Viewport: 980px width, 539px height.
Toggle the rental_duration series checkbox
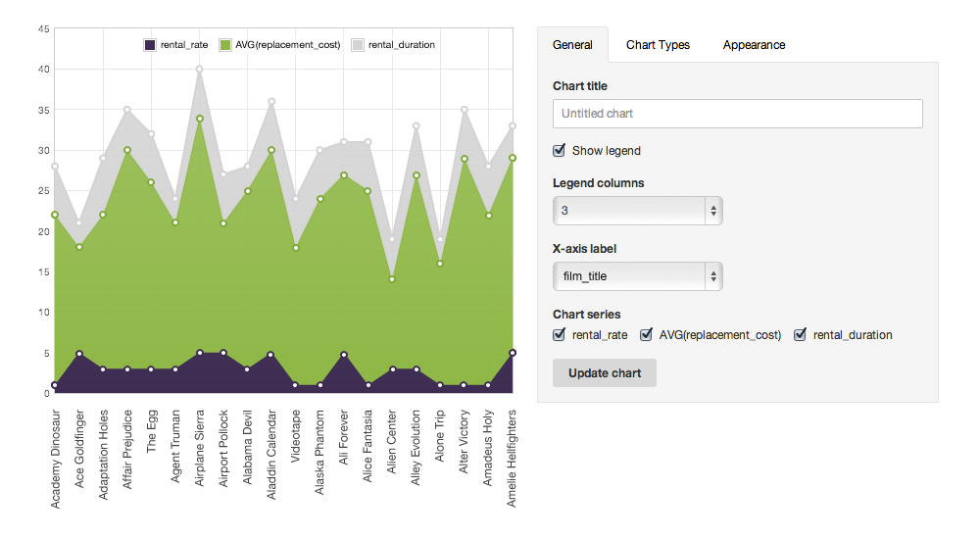coord(800,335)
